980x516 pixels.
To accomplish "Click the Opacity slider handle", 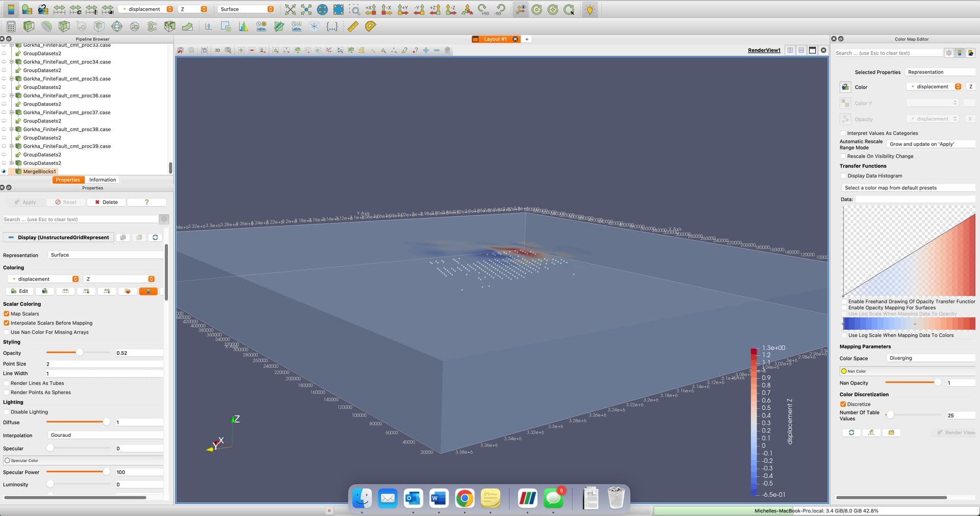I will click(x=80, y=353).
